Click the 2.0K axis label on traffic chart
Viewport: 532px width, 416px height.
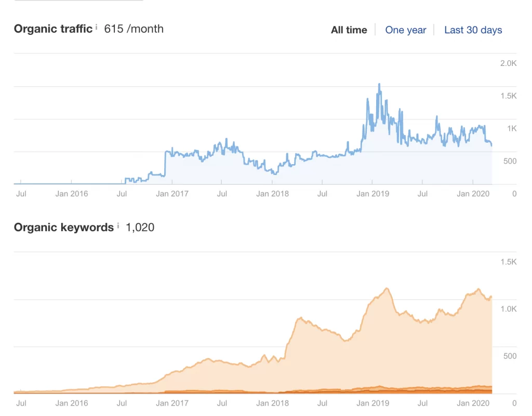[508, 63]
